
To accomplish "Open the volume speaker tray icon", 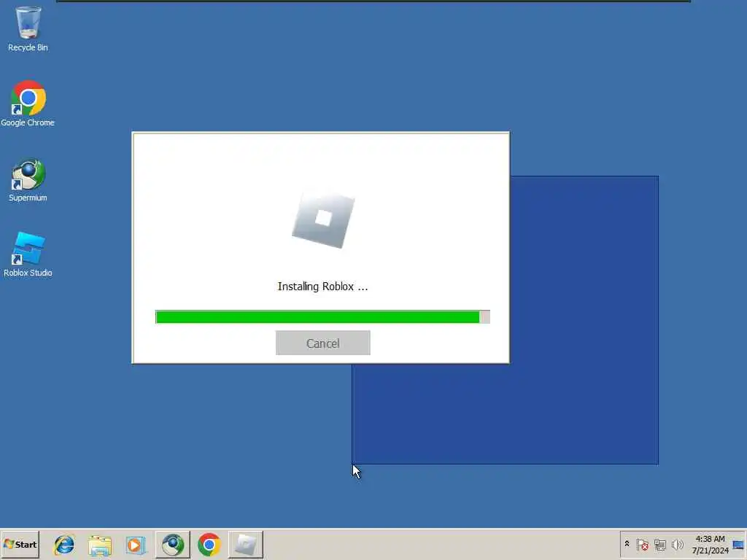I will point(677,544).
